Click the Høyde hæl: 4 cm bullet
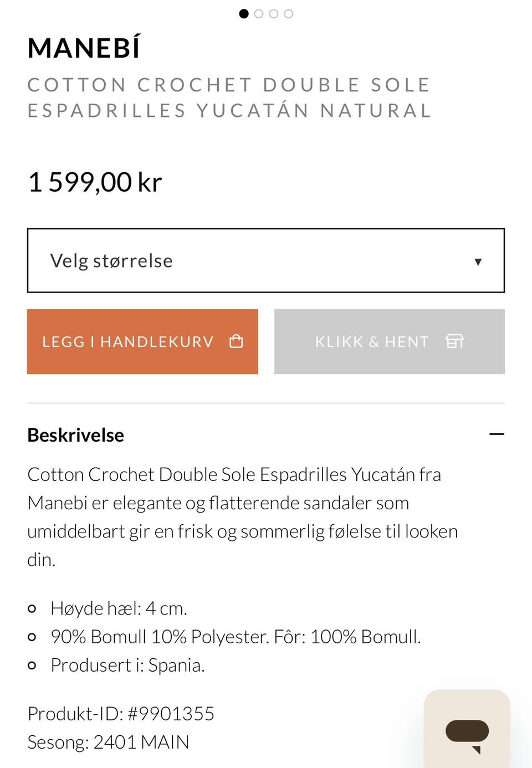 point(119,608)
